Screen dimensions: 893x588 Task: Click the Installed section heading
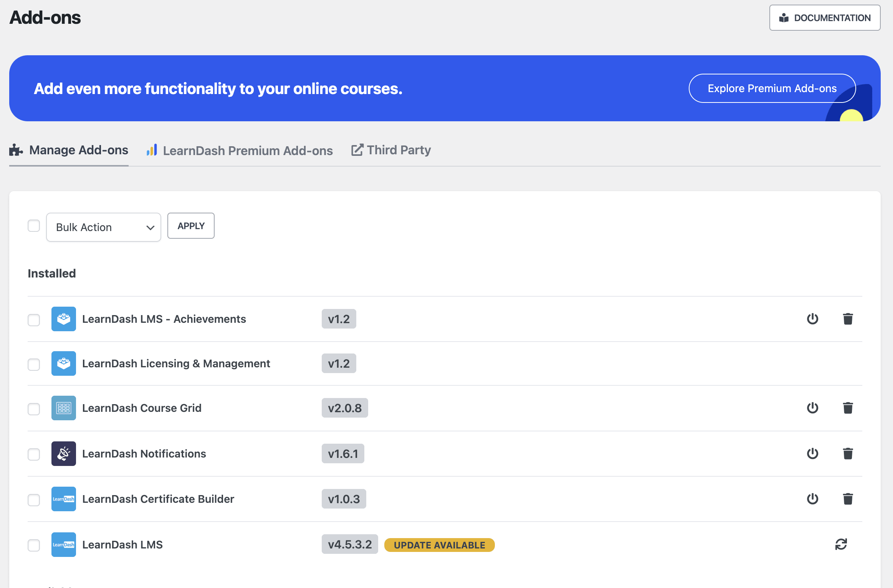click(x=52, y=273)
